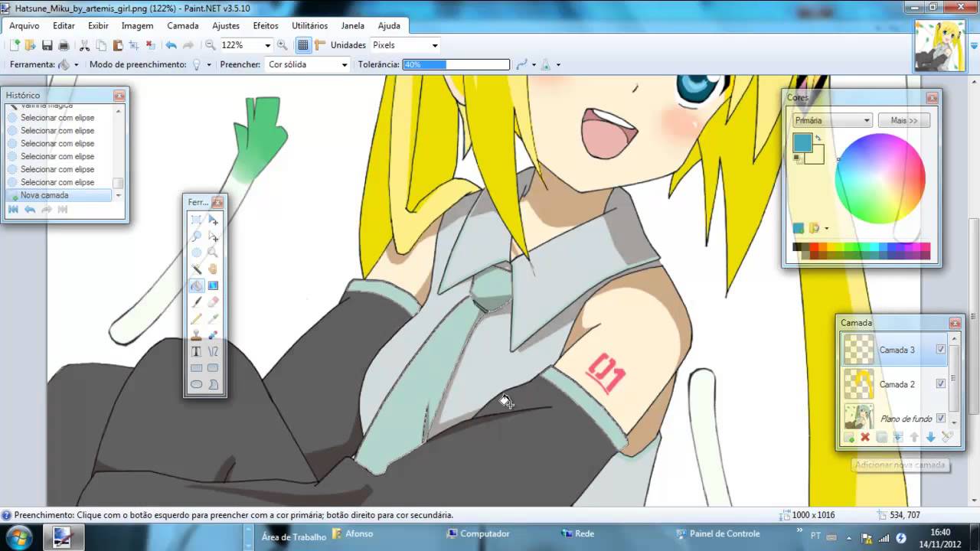Toggle the rulers button
The height and width of the screenshot is (551, 980).
pos(320,45)
